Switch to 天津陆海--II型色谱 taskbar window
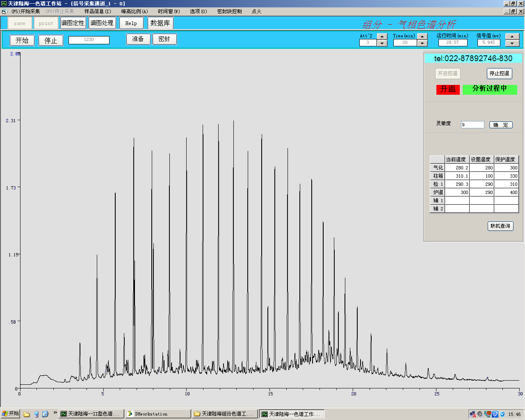The height and width of the screenshot is (420, 525). [91, 414]
